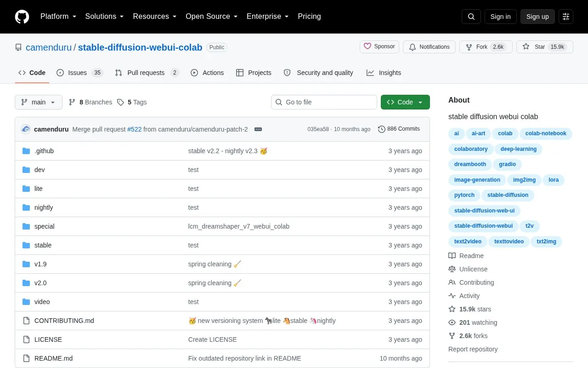588x368 pixels.
Task: Expand the Solutions menu
Action: 104,17
